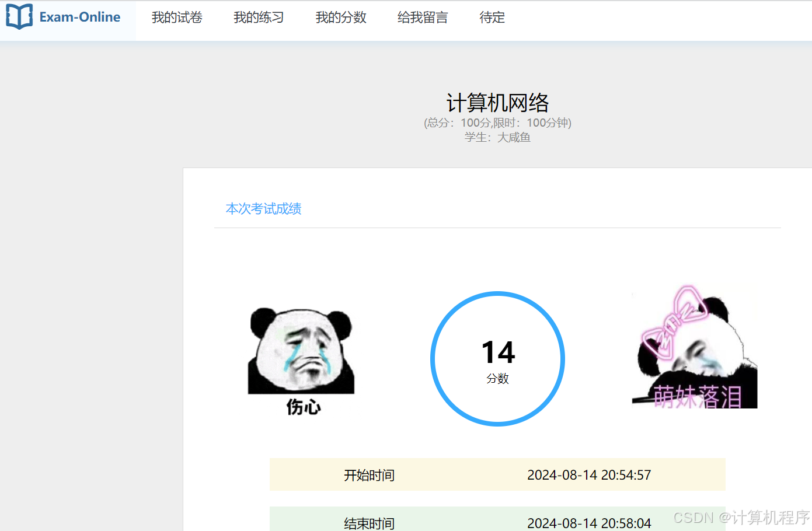Click the 待定 menu item
Image resolution: width=812 pixels, height=531 pixels.
point(492,18)
